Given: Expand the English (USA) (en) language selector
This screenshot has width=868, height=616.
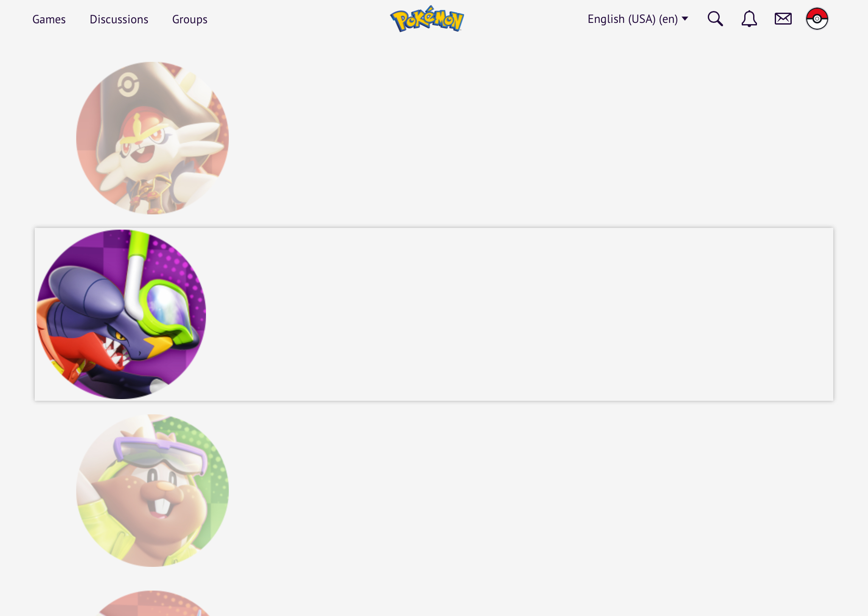Looking at the screenshot, I should tap(637, 19).
